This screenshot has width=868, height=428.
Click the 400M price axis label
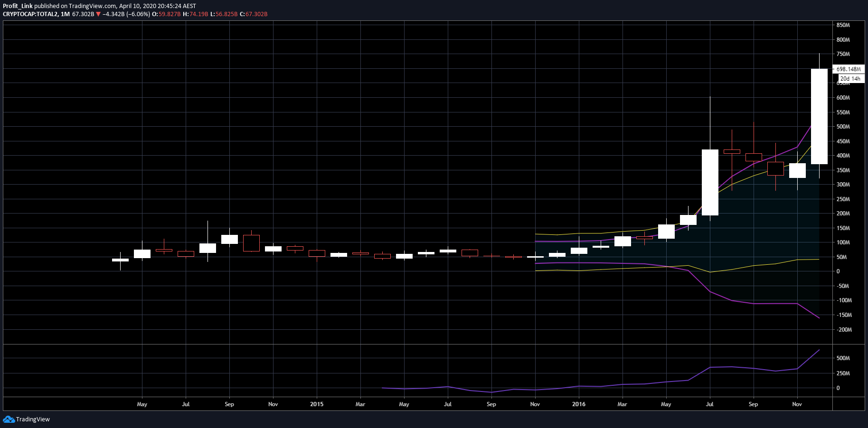pyautogui.click(x=843, y=156)
